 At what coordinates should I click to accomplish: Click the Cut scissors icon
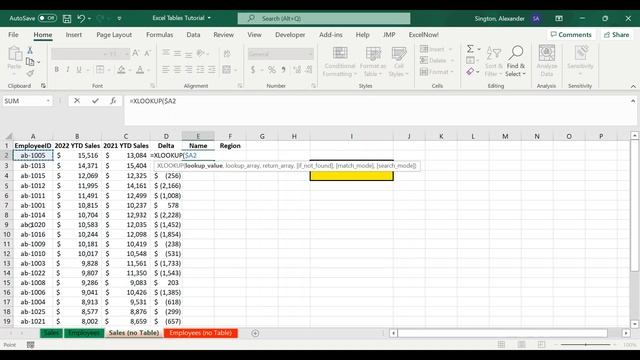30,51
